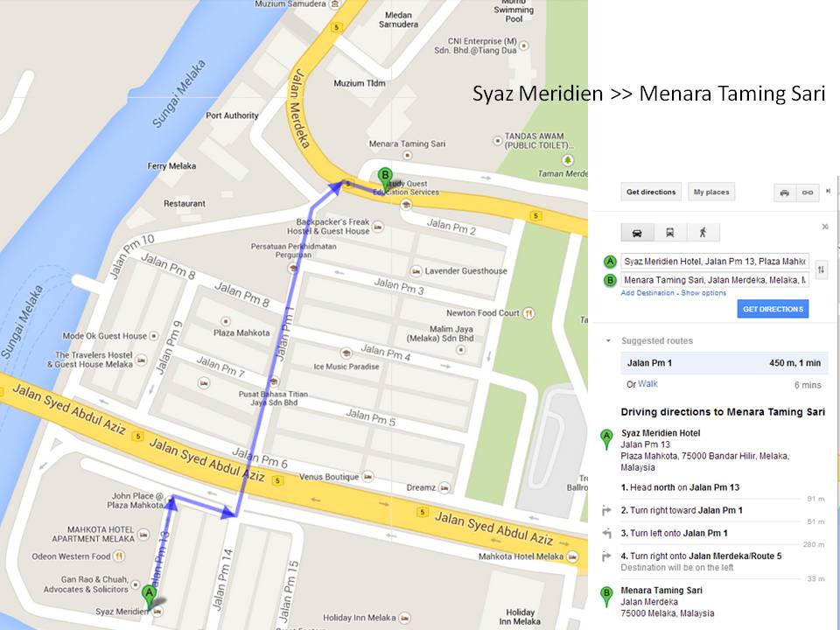Image resolution: width=840 pixels, height=630 pixels.
Task: Collapse the side panel arrow icon
Action: (x=828, y=191)
